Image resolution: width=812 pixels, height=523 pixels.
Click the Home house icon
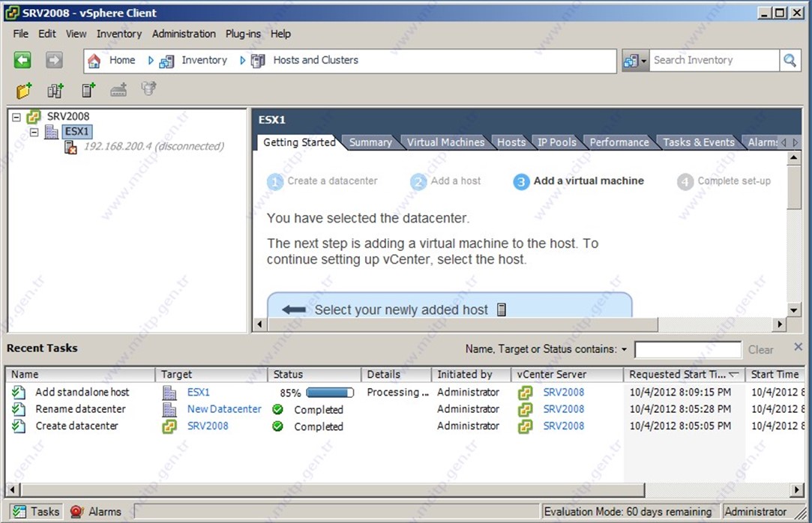94,61
